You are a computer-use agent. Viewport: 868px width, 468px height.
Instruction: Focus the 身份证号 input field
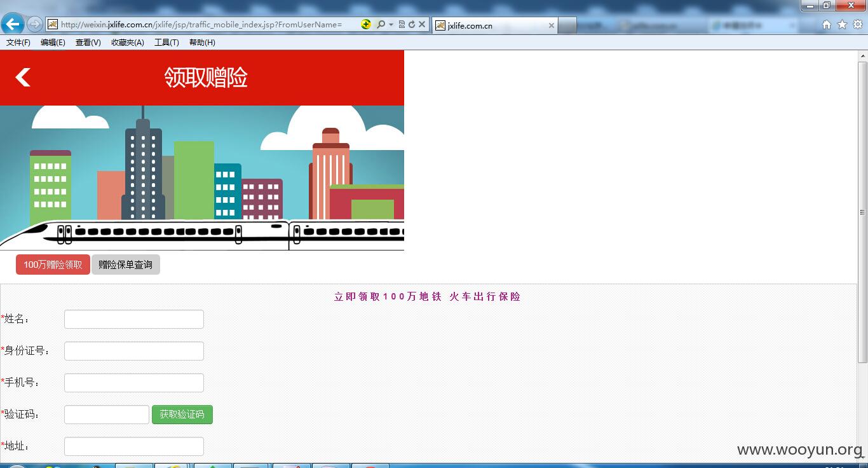pos(134,351)
